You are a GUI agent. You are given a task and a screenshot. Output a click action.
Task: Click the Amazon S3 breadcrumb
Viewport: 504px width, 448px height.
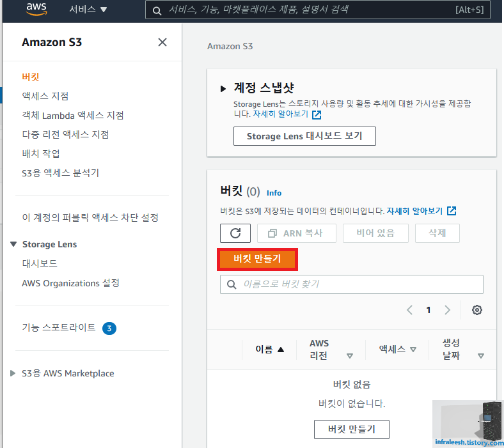[230, 46]
